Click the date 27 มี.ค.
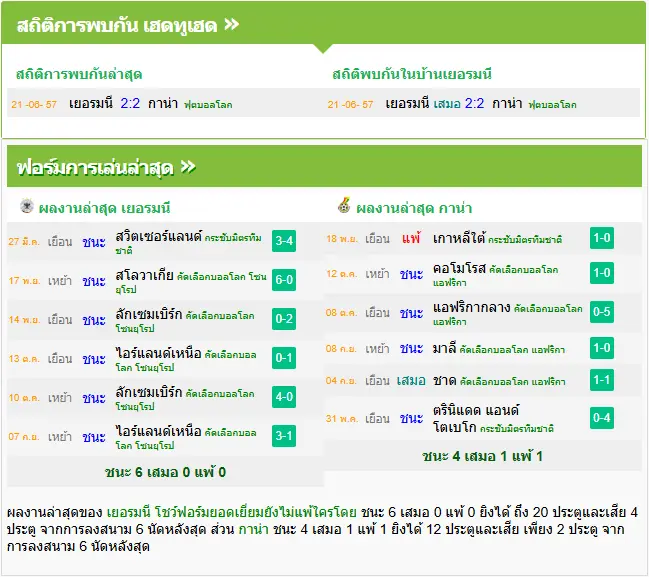The height and width of the screenshot is (577, 649). coord(24,241)
